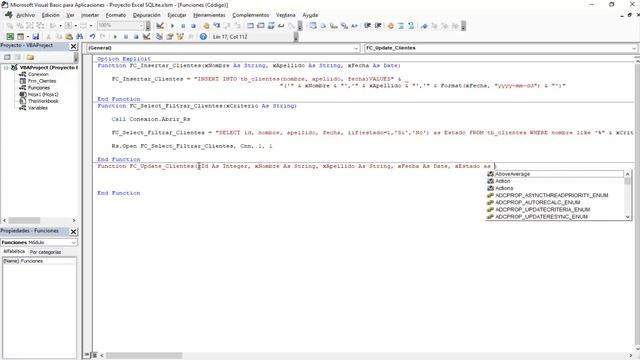
Task: Select the Variables module in project tree
Action: coord(38,108)
